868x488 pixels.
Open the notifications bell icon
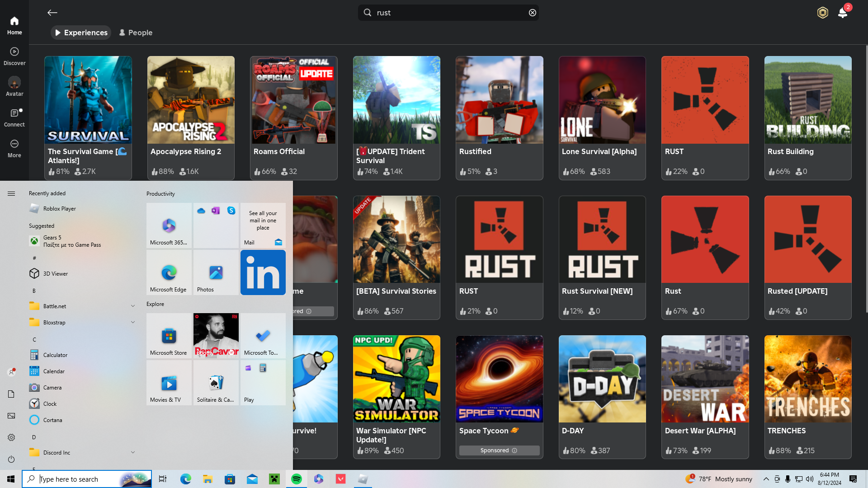(x=842, y=13)
